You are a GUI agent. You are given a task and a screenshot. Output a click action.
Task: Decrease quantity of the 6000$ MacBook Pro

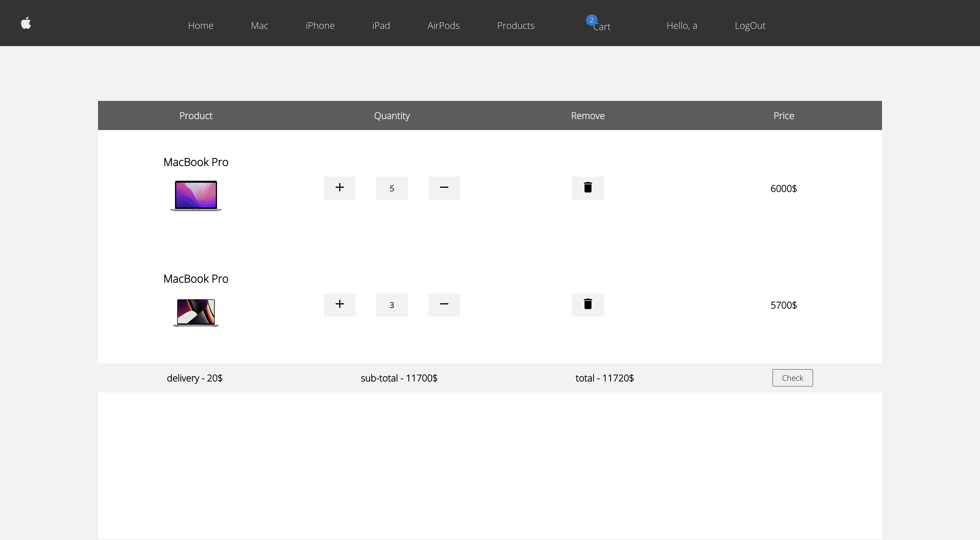click(444, 188)
